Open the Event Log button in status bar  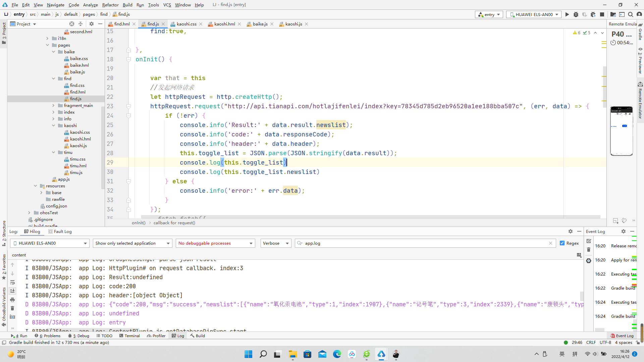coord(622,336)
